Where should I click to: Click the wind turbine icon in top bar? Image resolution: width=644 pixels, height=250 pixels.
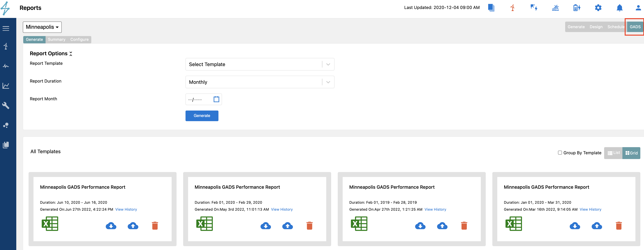(512, 8)
